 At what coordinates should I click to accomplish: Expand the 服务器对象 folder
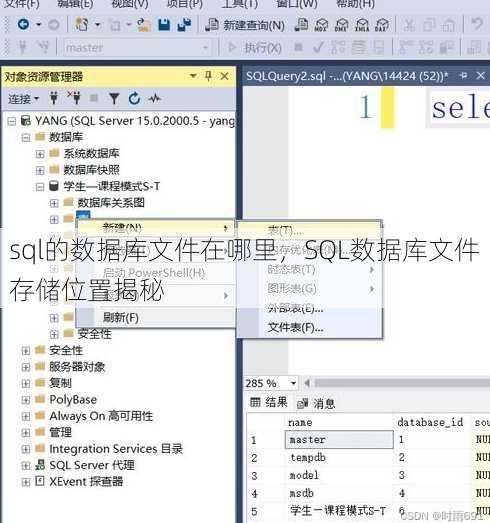coord(26,367)
